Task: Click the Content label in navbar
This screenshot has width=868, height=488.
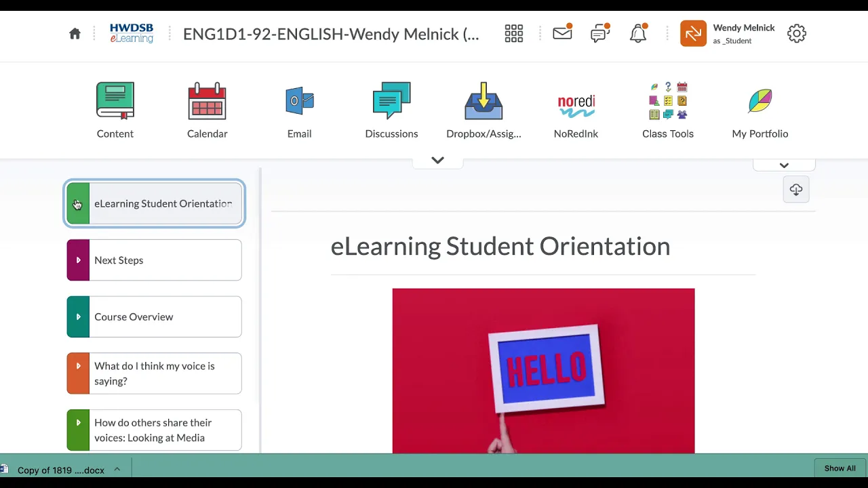Action: 115,134
